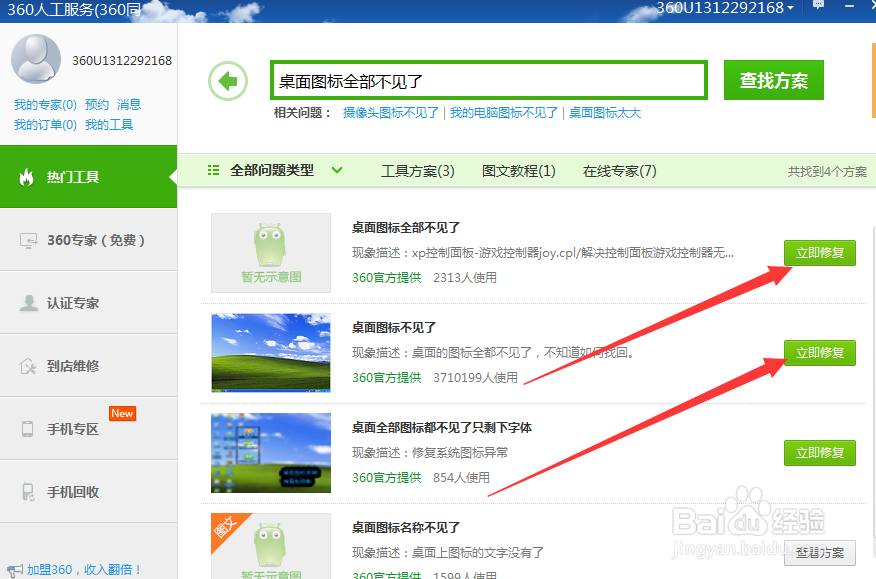Click the phone recycle icon beside 手机回收

tap(28, 492)
